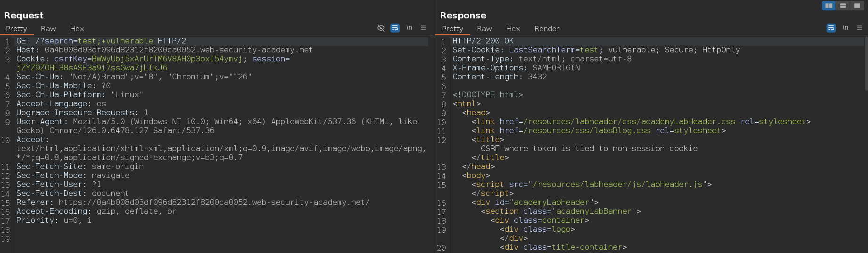Image resolution: width=868 pixels, height=253 pixels.
Task: Click the <!DOCTYPE html> line in response
Action: [x=488, y=95]
